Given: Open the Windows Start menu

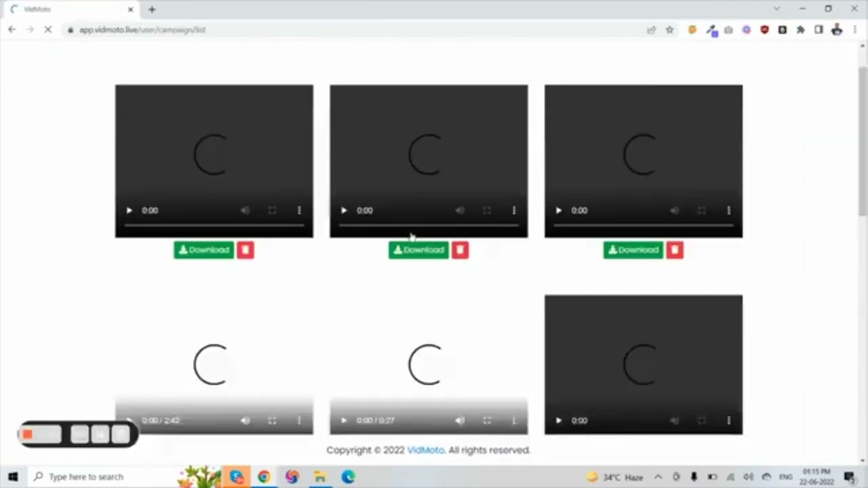Looking at the screenshot, I should click(13, 476).
